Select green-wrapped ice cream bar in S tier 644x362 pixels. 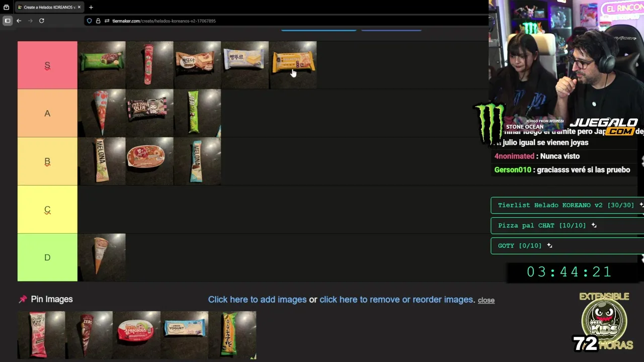pos(102,65)
